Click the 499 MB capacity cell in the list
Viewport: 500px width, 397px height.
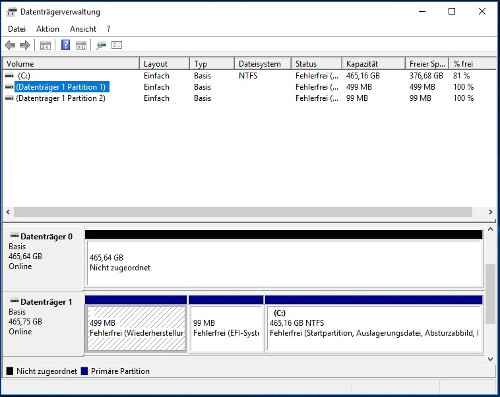coord(359,87)
